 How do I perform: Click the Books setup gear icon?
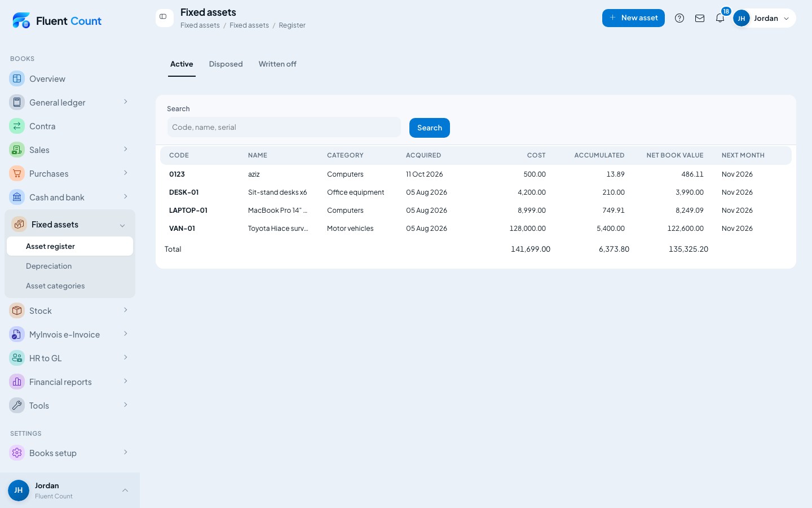(17, 453)
